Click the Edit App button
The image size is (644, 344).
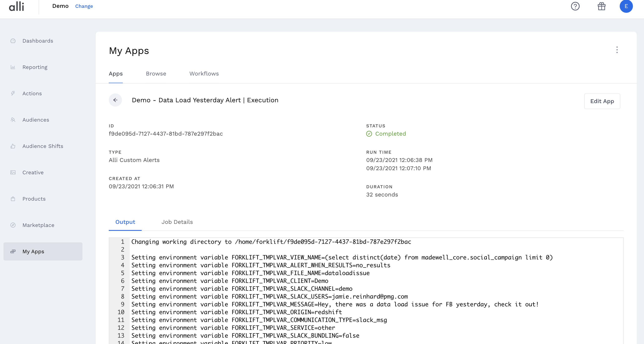pos(602,101)
